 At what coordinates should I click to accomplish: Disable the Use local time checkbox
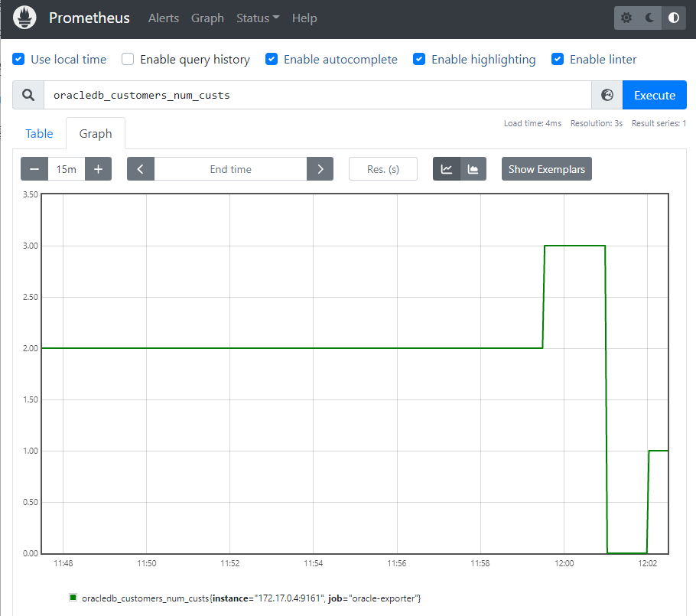pos(18,59)
